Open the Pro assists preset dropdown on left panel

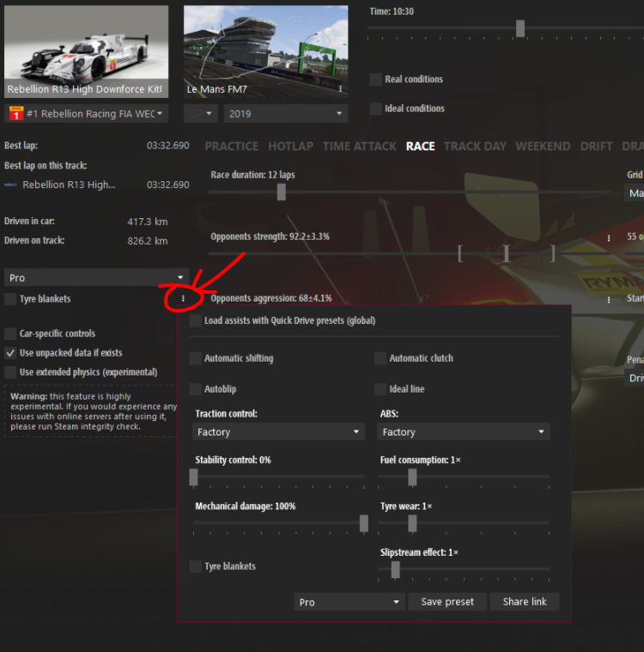pyautogui.click(x=96, y=277)
